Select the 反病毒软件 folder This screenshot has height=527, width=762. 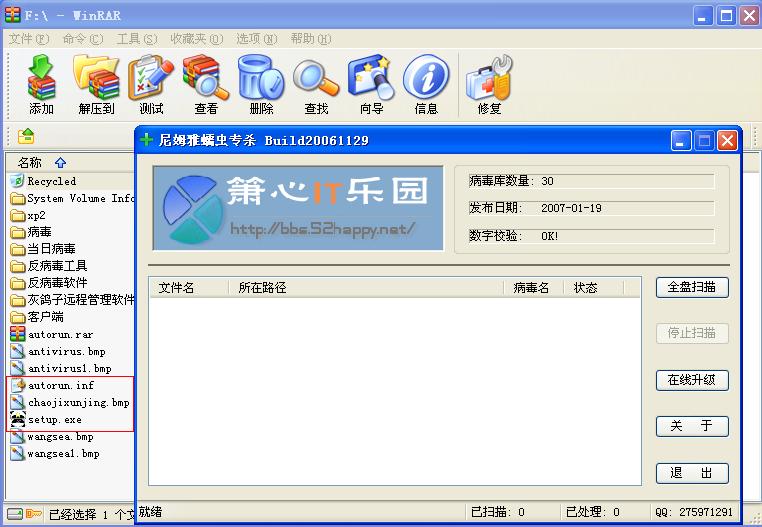tap(49, 283)
